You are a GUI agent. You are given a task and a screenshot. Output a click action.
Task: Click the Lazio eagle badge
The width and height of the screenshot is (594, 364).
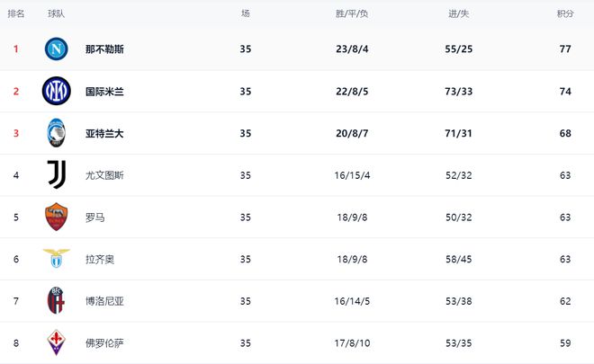pyautogui.click(x=56, y=259)
